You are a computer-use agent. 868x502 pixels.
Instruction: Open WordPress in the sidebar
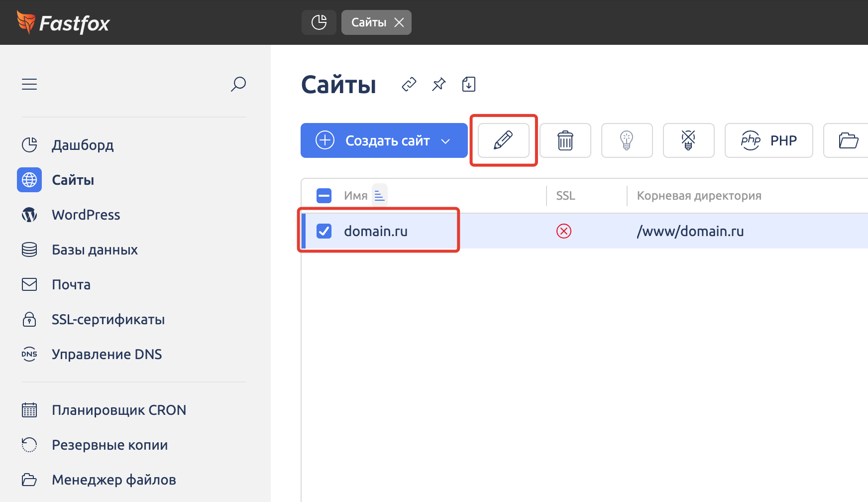(86, 215)
